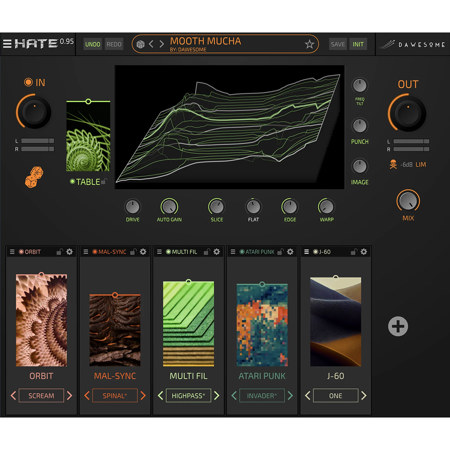Select next ATARI PUNK mode after INVADER

pos(290,396)
